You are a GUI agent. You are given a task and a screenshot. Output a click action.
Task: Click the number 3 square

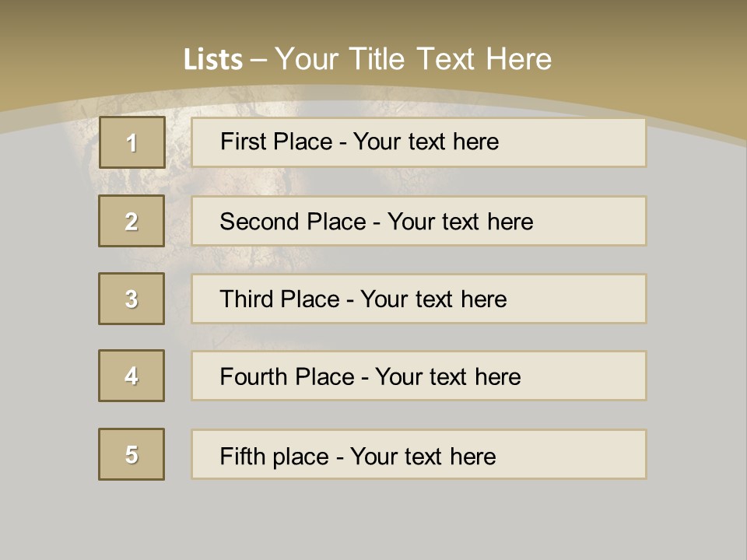(x=132, y=299)
